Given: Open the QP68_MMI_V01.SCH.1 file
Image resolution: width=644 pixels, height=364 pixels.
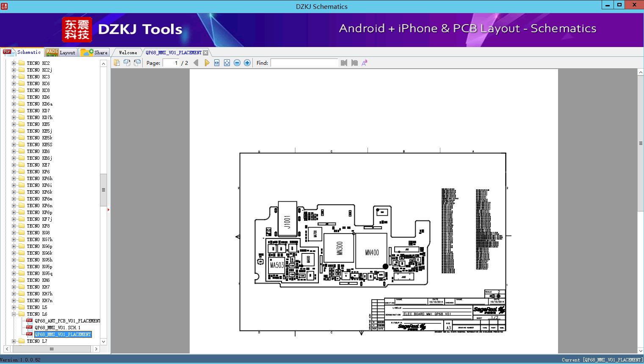Looking at the screenshot, I should 57,328.
